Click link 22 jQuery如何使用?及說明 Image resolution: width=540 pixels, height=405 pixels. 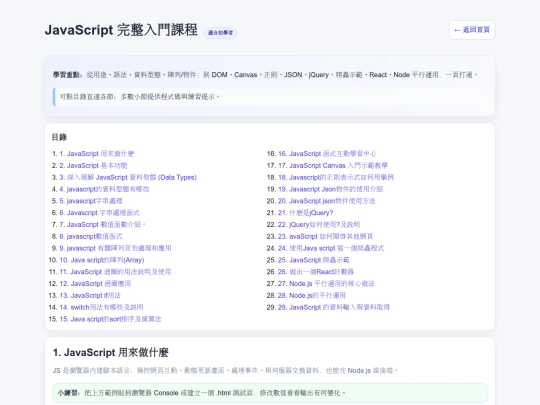click(319, 225)
